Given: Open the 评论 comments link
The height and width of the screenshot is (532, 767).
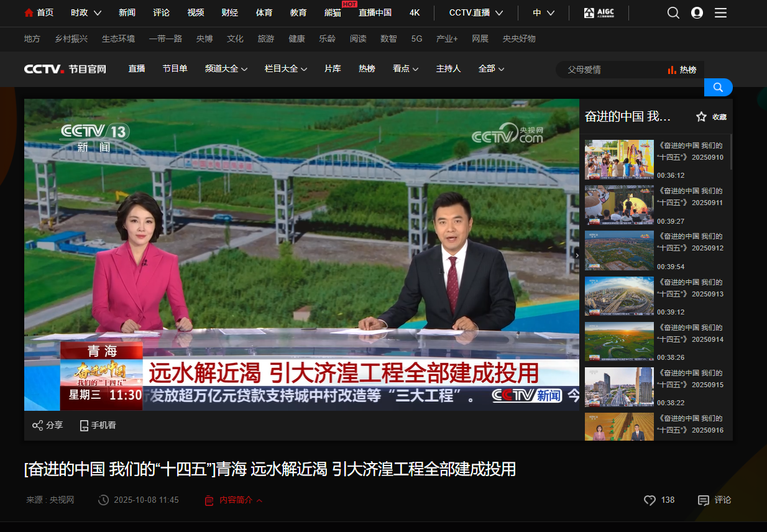Looking at the screenshot, I should [x=715, y=500].
